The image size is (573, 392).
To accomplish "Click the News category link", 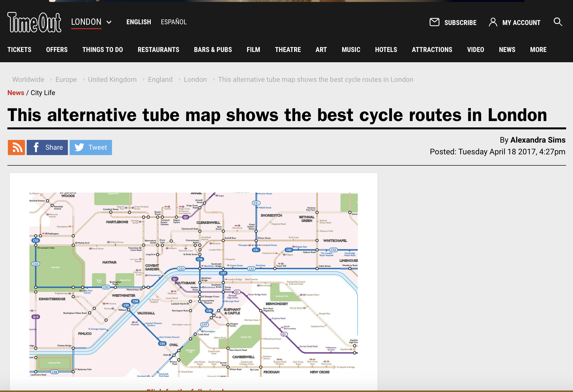I will point(16,93).
